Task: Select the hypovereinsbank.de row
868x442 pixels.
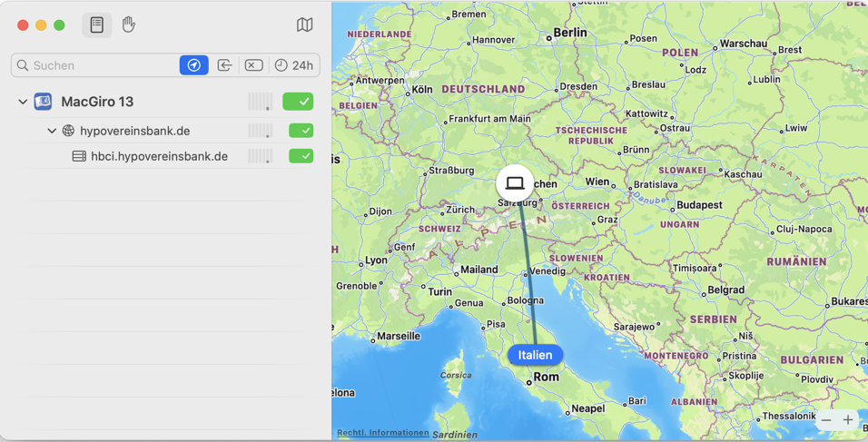Action: (165, 131)
